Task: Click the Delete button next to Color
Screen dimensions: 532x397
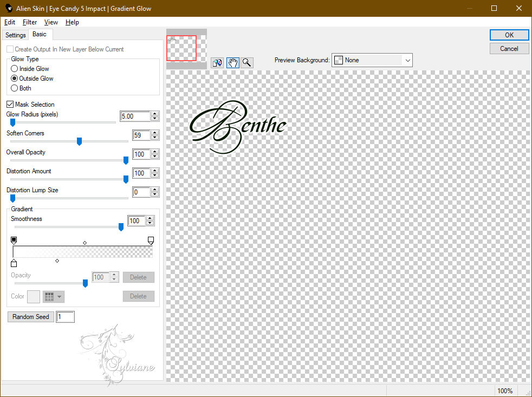Action: pos(139,296)
